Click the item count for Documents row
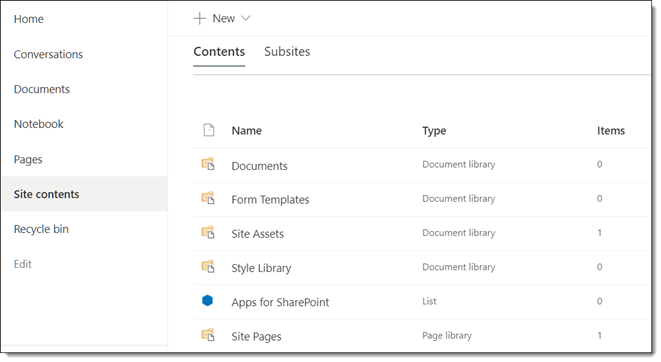The height and width of the screenshot is (362, 661). coord(599,164)
